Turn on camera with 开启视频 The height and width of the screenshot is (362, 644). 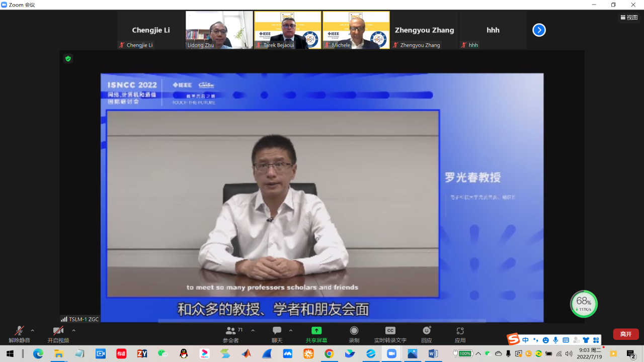[x=58, y=333]
